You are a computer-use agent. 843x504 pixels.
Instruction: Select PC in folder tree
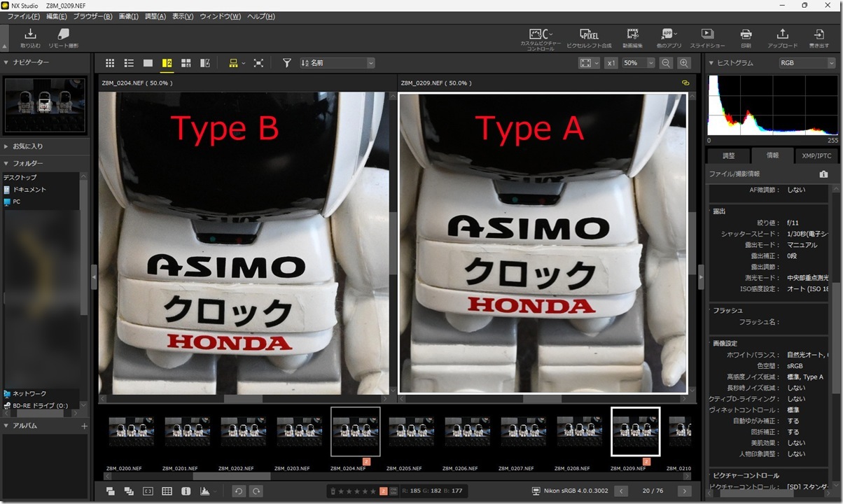click(13, 202)
